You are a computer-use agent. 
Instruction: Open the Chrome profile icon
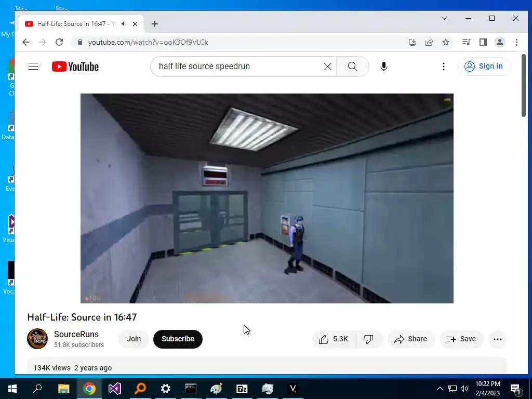click(500, 42)
